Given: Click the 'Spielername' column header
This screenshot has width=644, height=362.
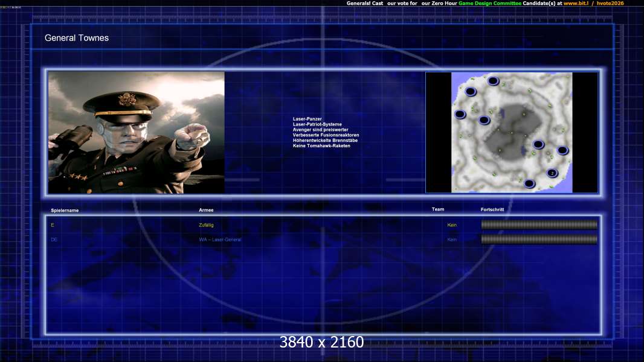Looking at the screenshot, I should (65, 211).
